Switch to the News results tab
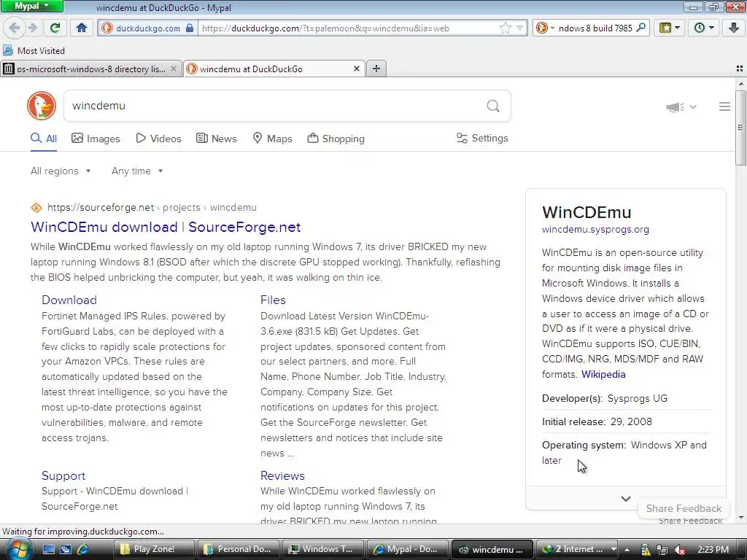Image resolution: width=747 pixels, height=560 pixels. coord(216,139)
